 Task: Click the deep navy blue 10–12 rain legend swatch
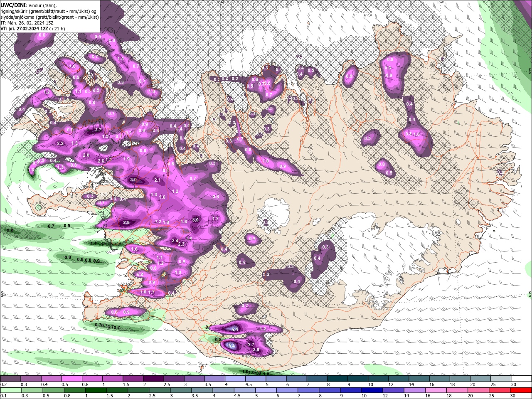click(x=372, y=390)
